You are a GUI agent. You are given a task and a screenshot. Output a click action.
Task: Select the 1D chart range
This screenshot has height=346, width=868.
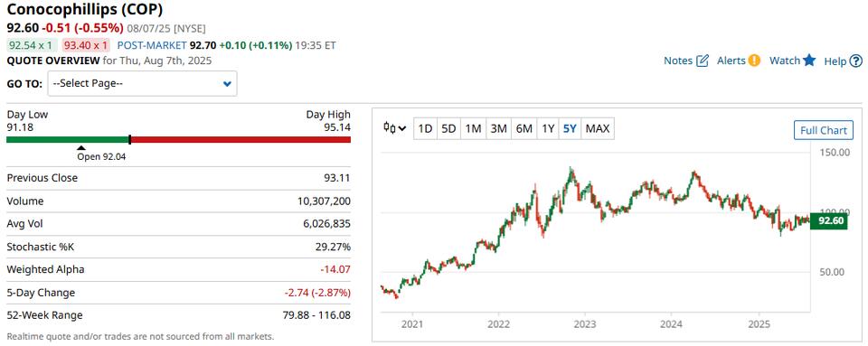click(425, 129)
